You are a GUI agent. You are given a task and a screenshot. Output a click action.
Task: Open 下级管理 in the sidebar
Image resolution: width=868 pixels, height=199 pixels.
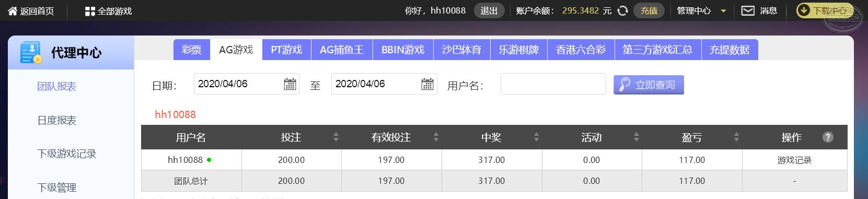point(56,188)
